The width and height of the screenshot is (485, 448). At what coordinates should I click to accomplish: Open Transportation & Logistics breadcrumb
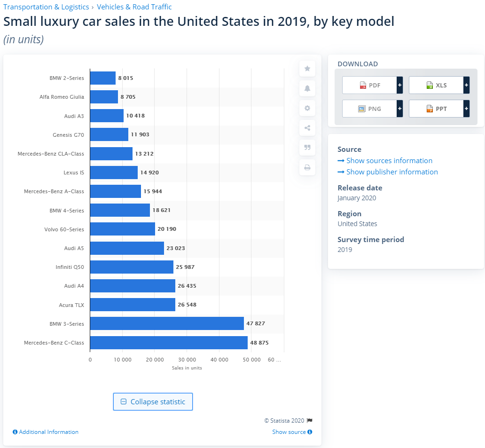pyautogui.click(x=46, y=7)
